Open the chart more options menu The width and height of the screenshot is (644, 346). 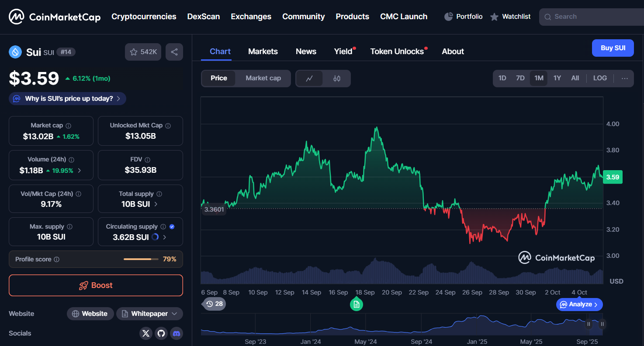[x=624, y=79]
